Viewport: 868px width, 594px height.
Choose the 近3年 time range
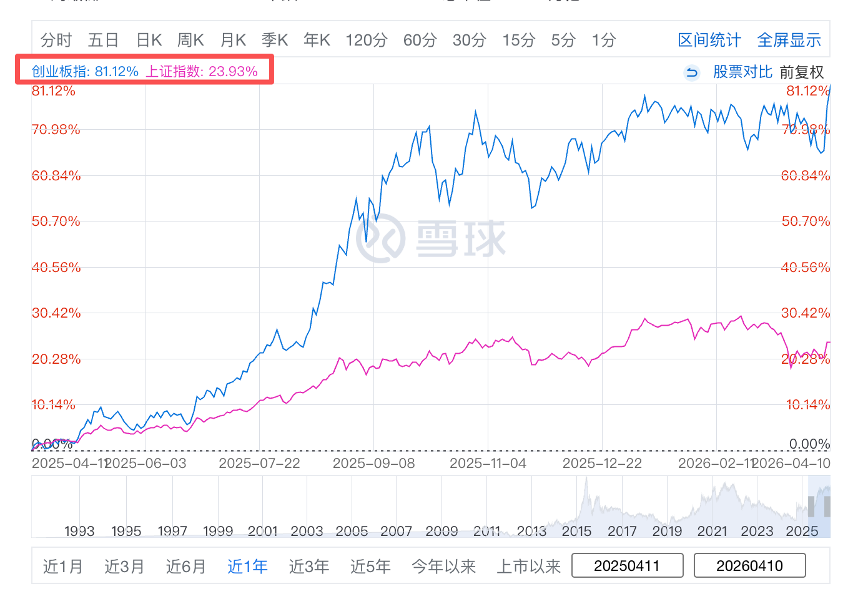coord(308,567)
